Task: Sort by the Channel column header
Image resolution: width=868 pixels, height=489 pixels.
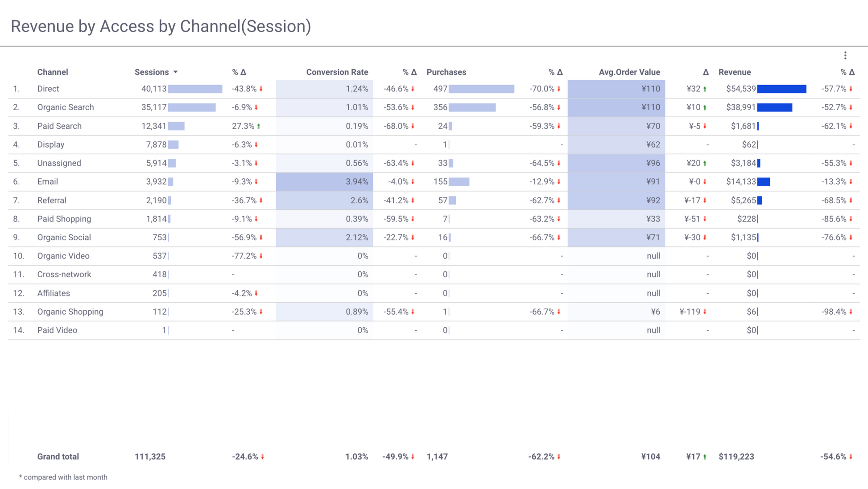Action: pyautogui.click(x=53, y=72)
